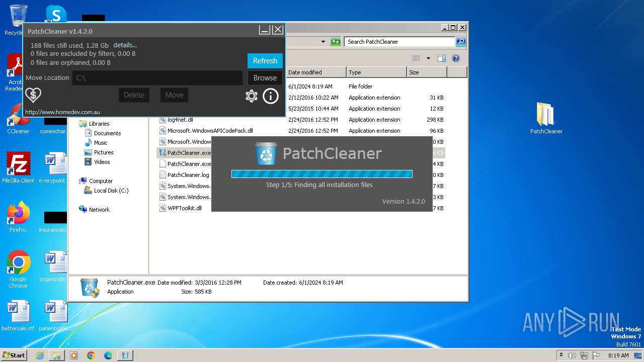Open FileZilla Client desktop shortcut
This screenshot has width=644, height=362.
pos(18,168)
